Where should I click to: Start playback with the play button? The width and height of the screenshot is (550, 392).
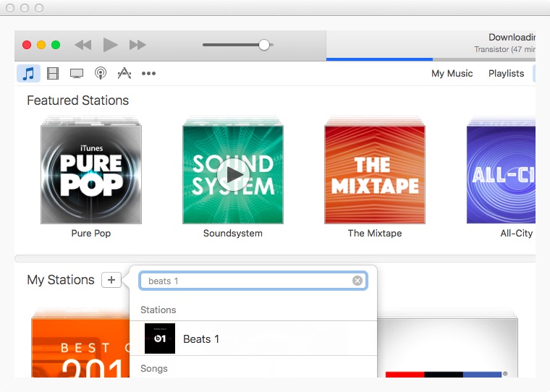[110, 45]
